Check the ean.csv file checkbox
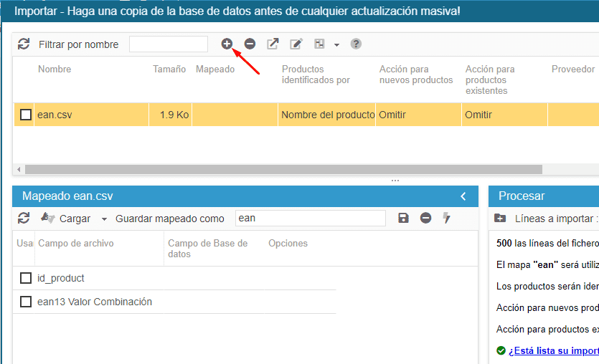This screenshot has height=364, width=599. point(26,115)
